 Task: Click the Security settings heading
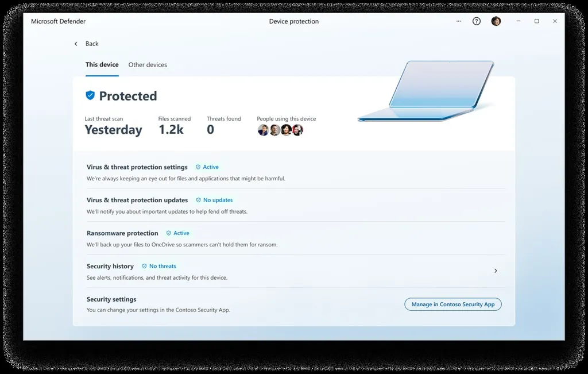point(111,299)
